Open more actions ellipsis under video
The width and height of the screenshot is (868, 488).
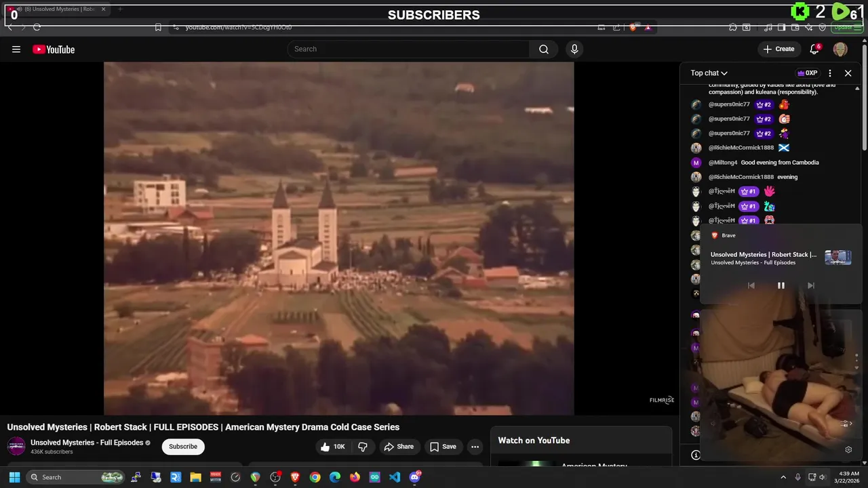(x=475, y=447)
